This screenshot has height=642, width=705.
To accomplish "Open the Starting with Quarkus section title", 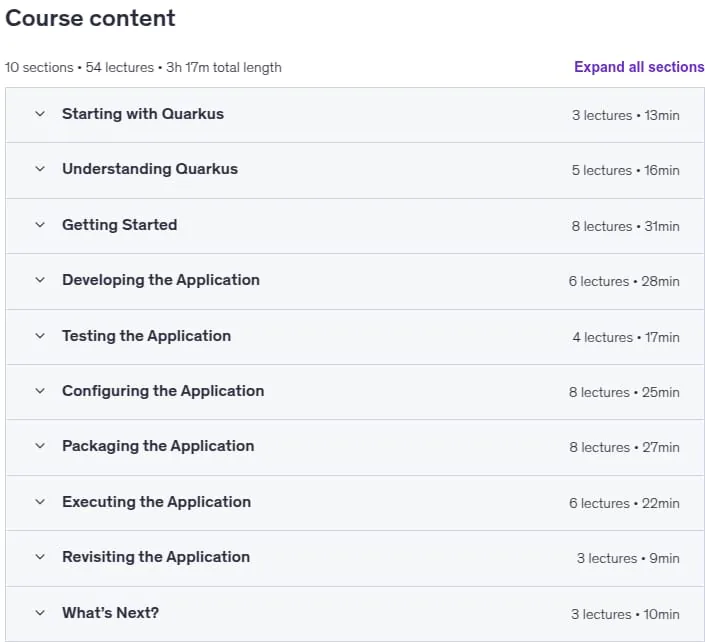I will [x=143, y=114].
